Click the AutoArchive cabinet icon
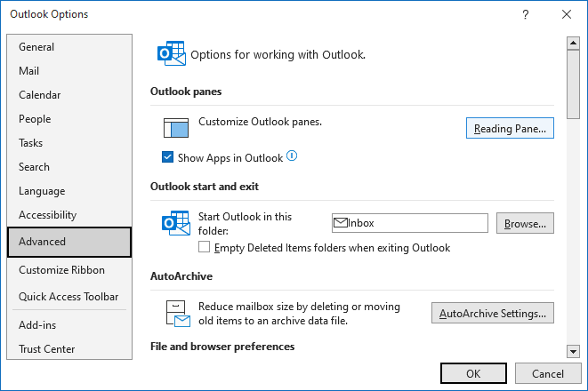 coord(178,313)
